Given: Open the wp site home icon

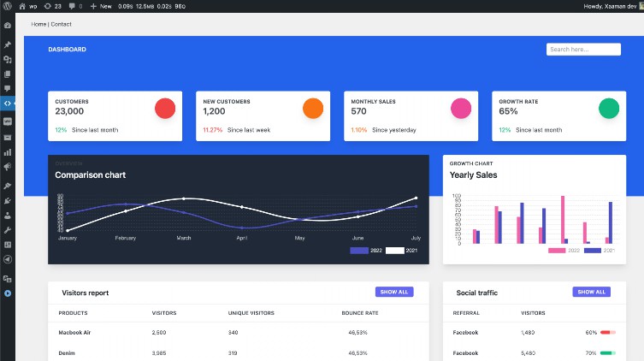Looking at the screenshot, I should (x=26, y=6).
